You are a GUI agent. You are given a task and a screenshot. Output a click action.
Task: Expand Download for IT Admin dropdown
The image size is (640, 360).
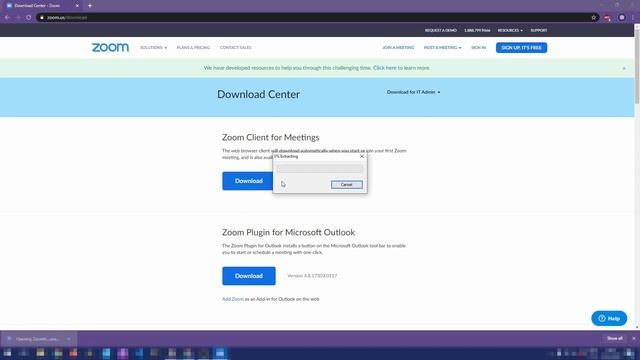point(413,92)
